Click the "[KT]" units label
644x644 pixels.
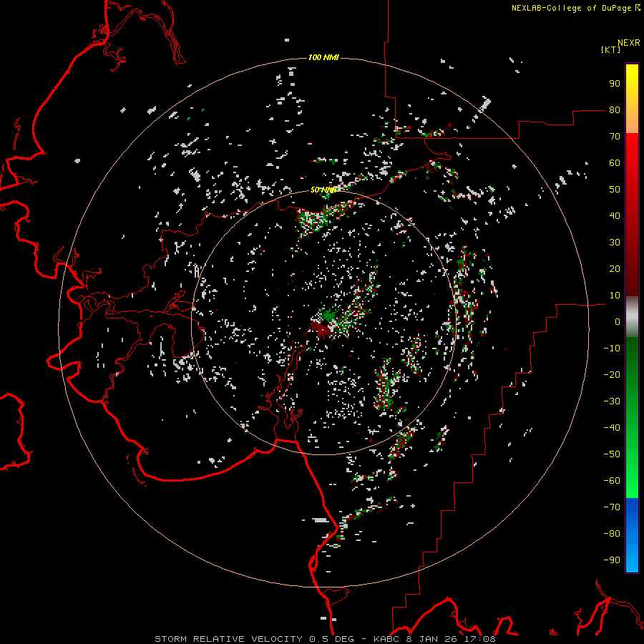pyautogui.click(x=611, y=49)
